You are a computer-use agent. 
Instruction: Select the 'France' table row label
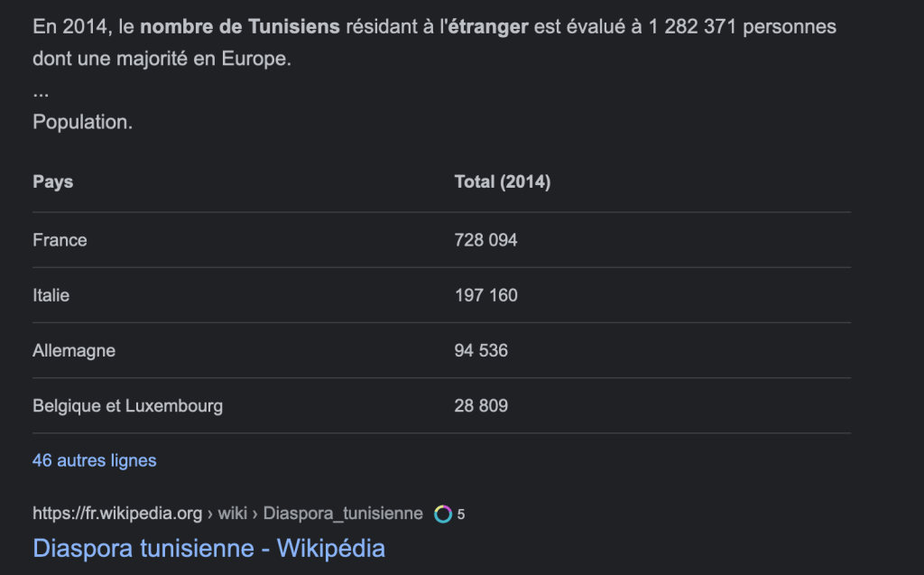pos(60,240)
